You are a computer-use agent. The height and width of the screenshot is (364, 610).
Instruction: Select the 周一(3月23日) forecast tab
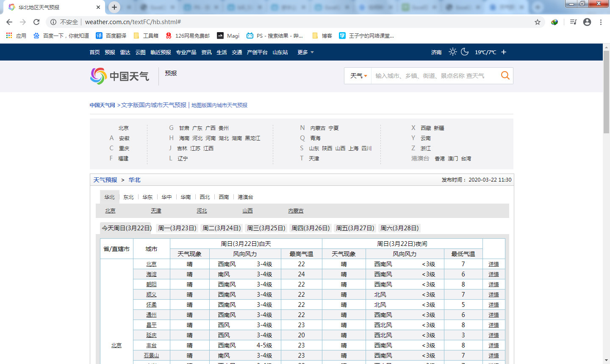point(177,228)
